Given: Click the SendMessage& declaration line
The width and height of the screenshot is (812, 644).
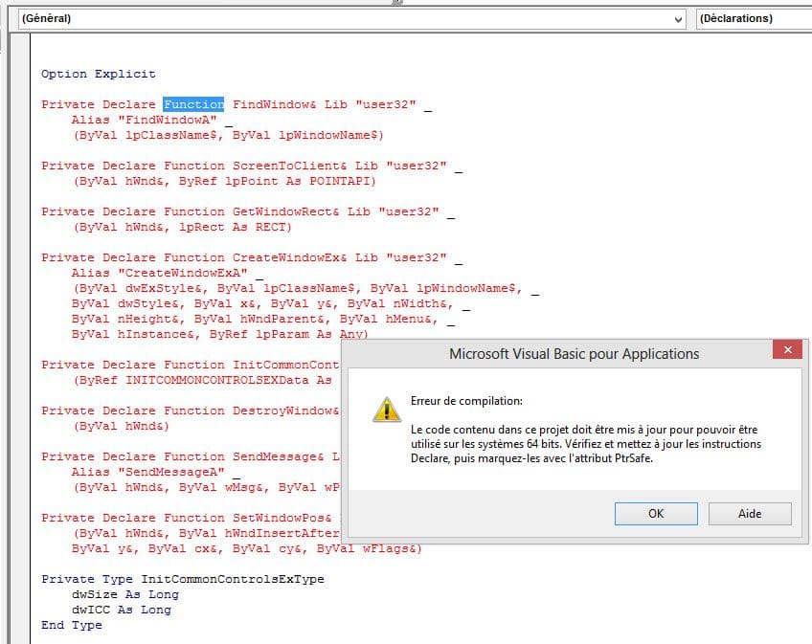Looking at the screenshot, I should click(190, 457).
